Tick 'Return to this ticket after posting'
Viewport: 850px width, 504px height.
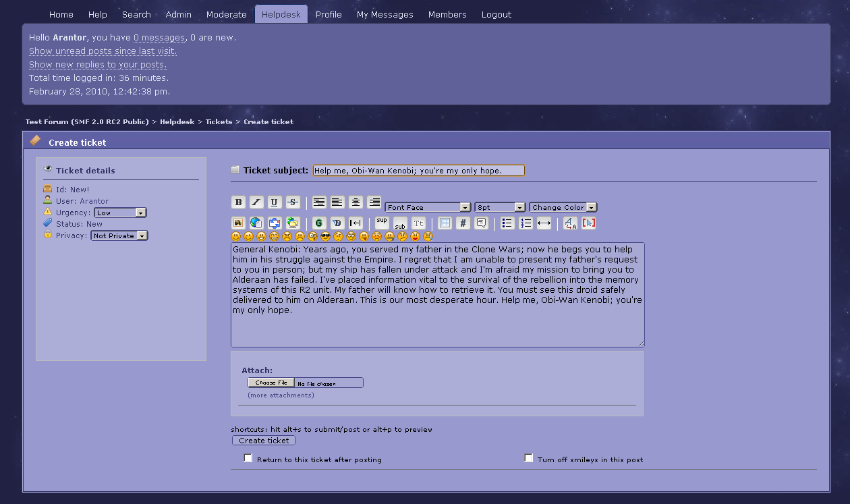tap(248, 458)
